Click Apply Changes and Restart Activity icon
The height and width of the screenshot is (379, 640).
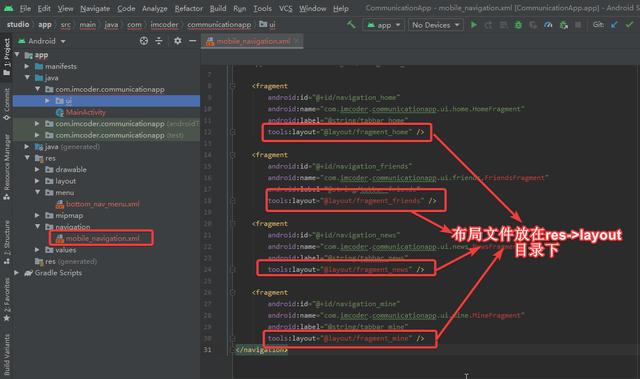tap(489, 25)
